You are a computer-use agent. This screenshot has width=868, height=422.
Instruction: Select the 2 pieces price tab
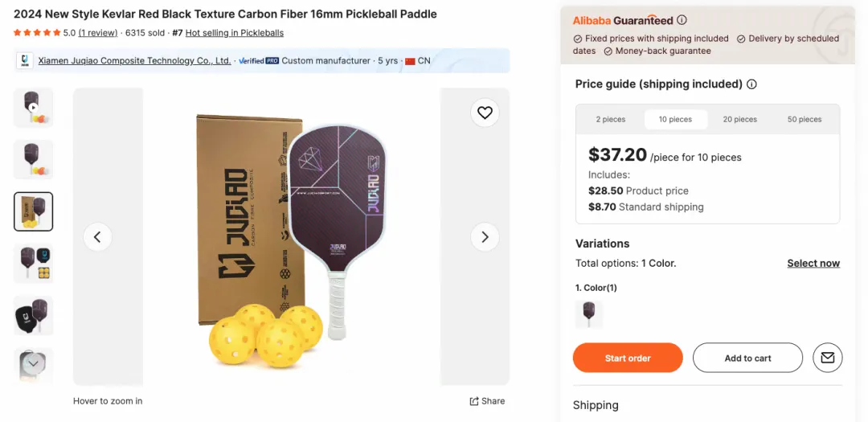pos(611,120)
